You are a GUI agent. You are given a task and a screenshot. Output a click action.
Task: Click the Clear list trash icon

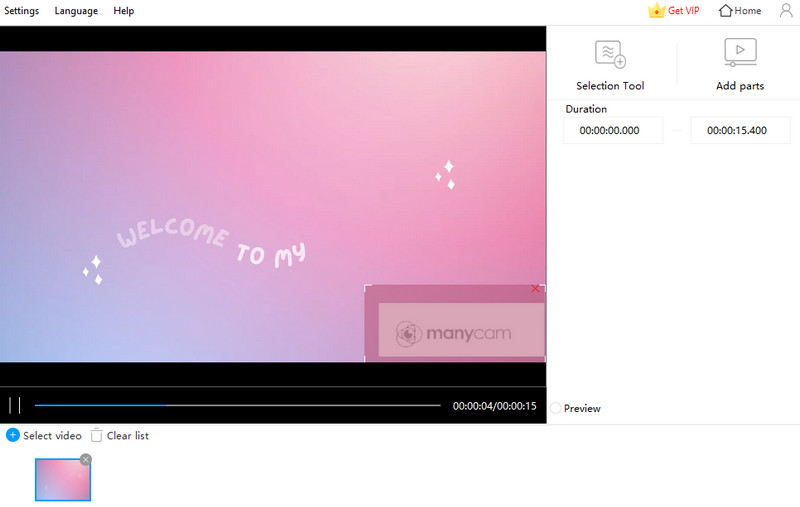tap(96, 435)
